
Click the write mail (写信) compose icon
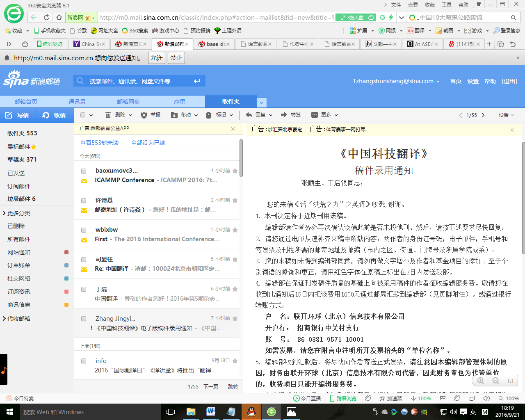click(x=9, y=115)
